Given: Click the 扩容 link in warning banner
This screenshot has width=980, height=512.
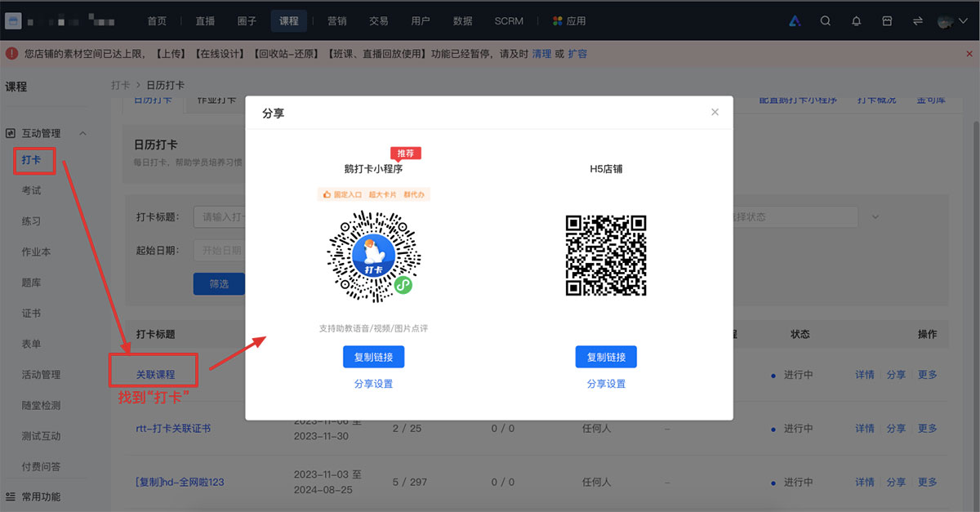Looking at the screenshot, I should (x=577, y=54).
